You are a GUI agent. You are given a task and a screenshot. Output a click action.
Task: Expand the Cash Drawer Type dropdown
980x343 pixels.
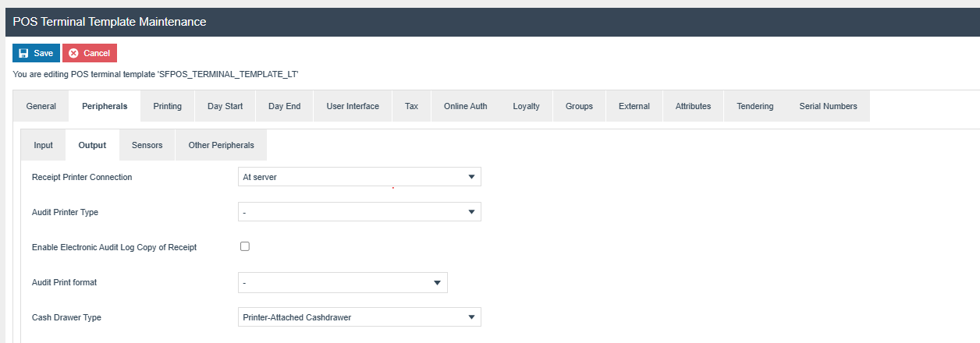click(x=359, y=317)
